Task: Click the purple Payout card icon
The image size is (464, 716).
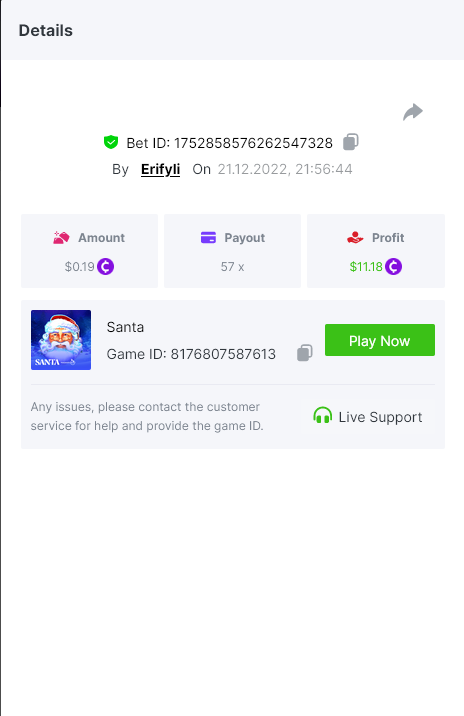Action: 208,237
